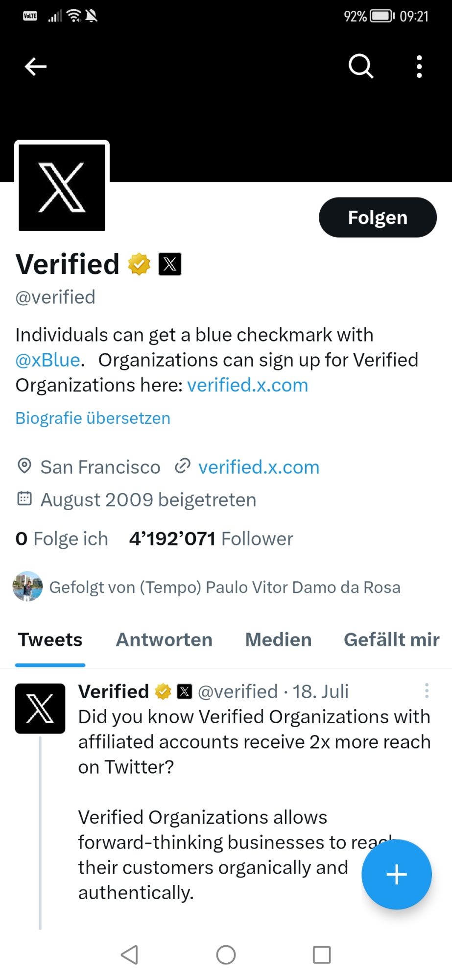The width and height of the screenshot is (452, 980).
Task: Switch to the Antworten tab
Action: (x=164, y=640)
